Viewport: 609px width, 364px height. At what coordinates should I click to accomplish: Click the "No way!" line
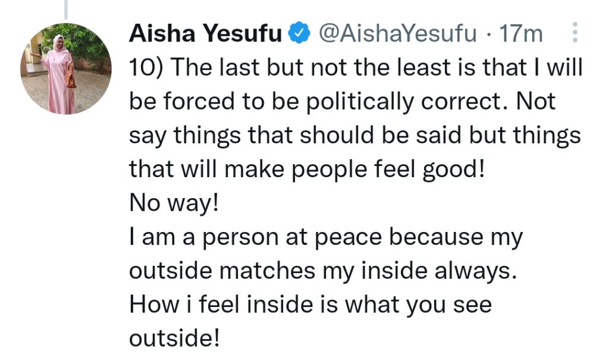[174, 203]
